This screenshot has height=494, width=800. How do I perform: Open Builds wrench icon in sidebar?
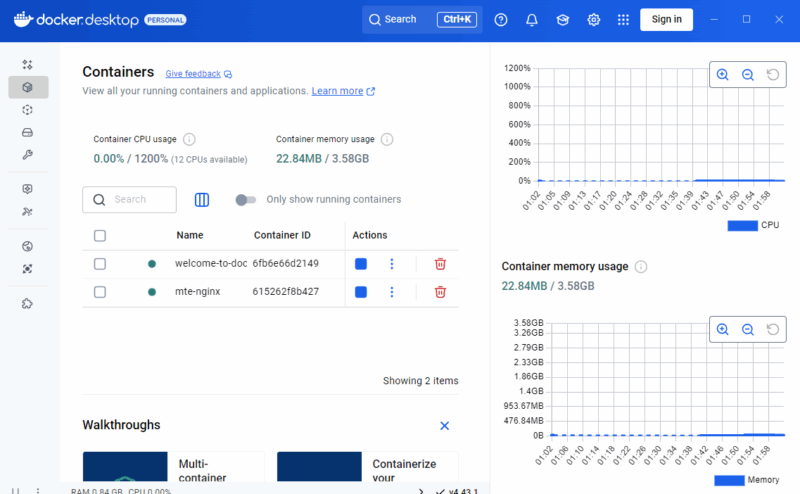(x=28, y=155)
